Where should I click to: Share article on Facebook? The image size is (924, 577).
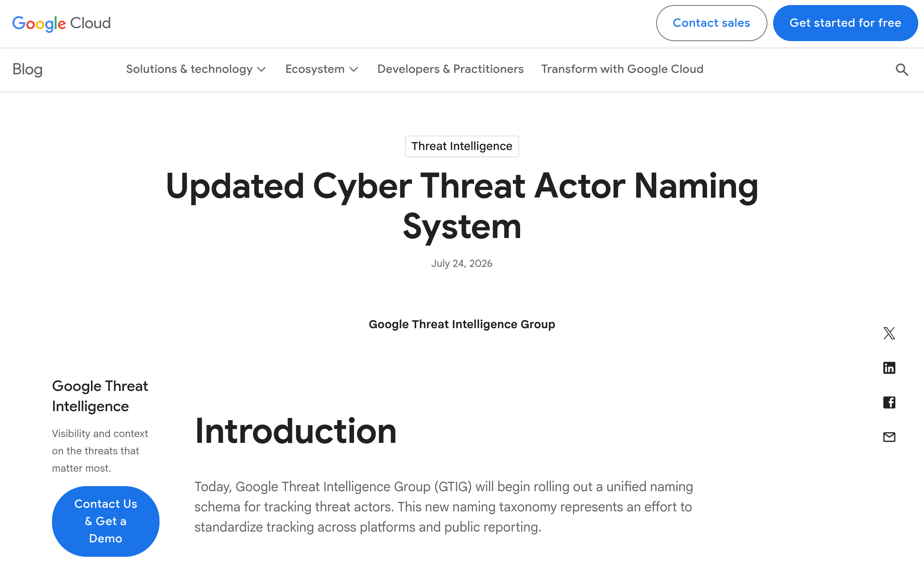pyautogui.click(x=889, y=402)
